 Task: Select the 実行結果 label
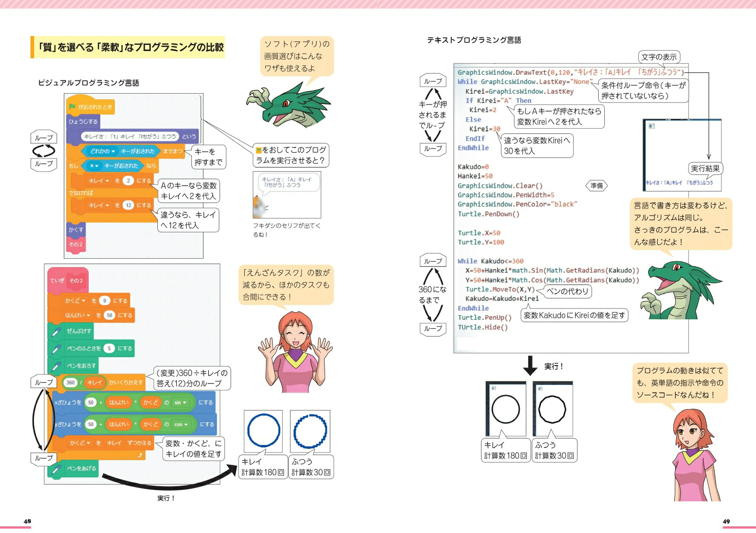point(705,168)
